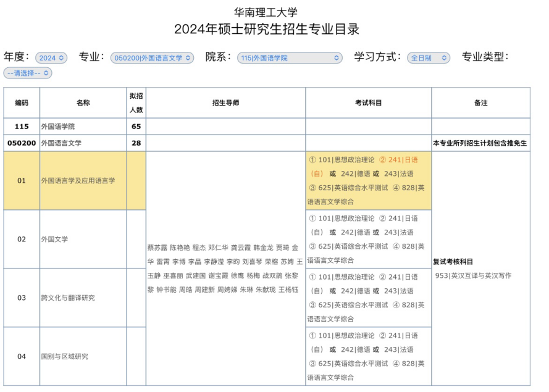
Task: Open the 学习方式 全日制 dropdown
Action: 428,58
